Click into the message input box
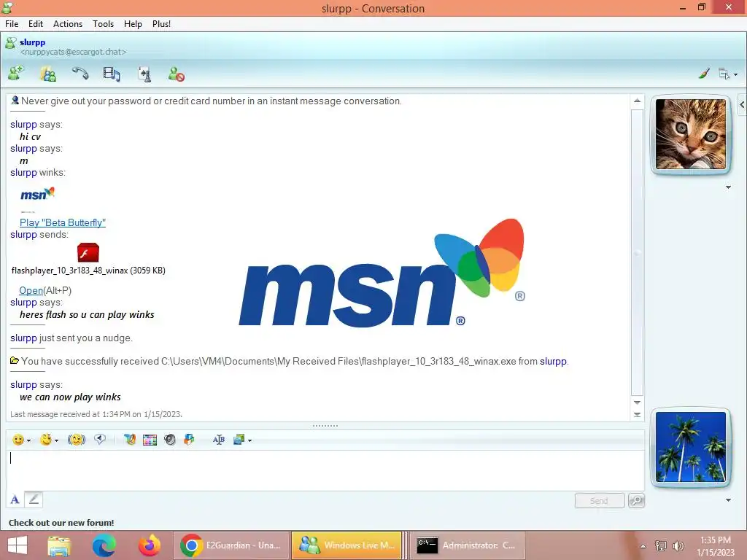This screenshot has width=747, height=560. point(325,470)
